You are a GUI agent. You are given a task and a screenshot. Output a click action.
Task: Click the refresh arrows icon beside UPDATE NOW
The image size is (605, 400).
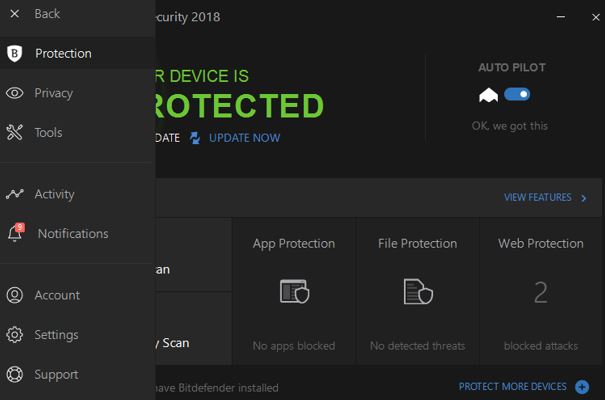point(195,138)
